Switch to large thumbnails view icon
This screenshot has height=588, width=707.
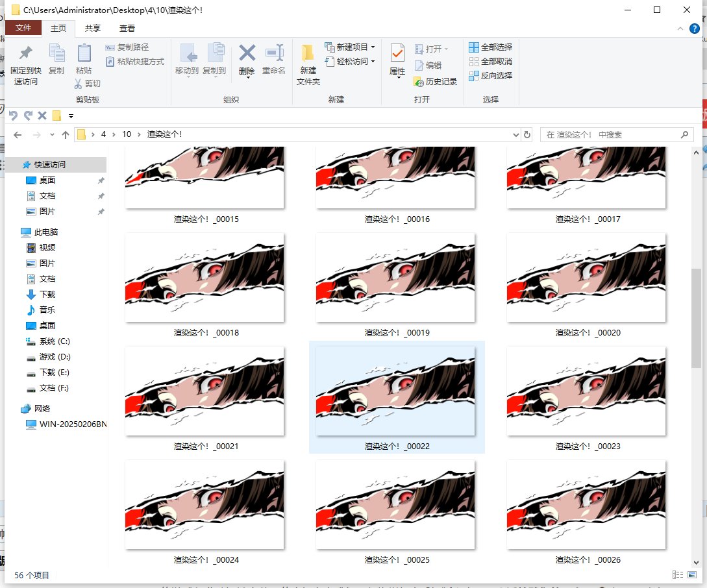[693, 574]
